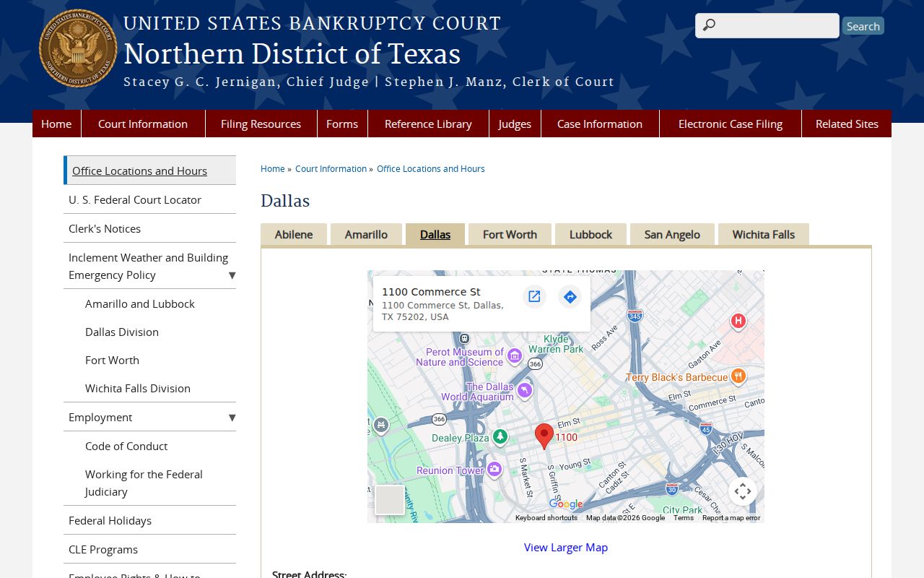Open the Court Information menu
The height and width of the screenshot is (578, 924).
(143, 124)
